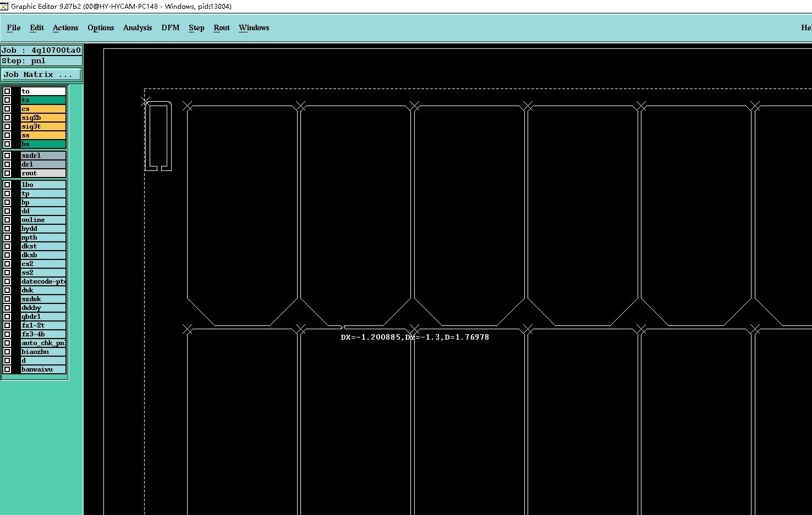812x515 pixels.
Task: Tick the checkbox for layer bp
Action: (7, 202)
